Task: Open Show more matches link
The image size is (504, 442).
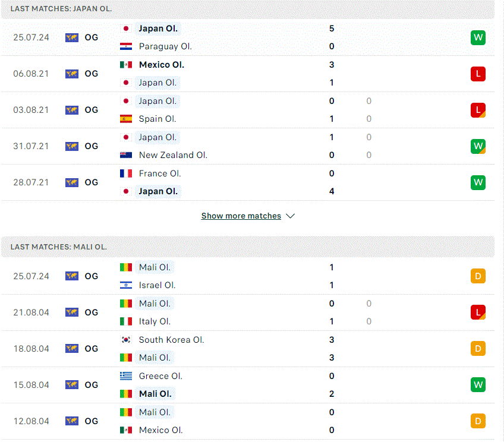Action: coord(241,216)
